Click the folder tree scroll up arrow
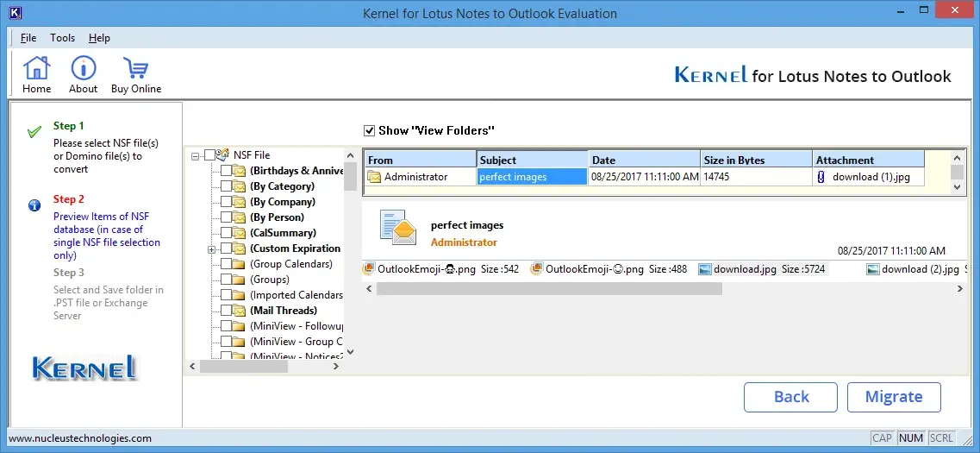Image resolution: width=980 pixels, height=453 pixels. tap(350, 154)
